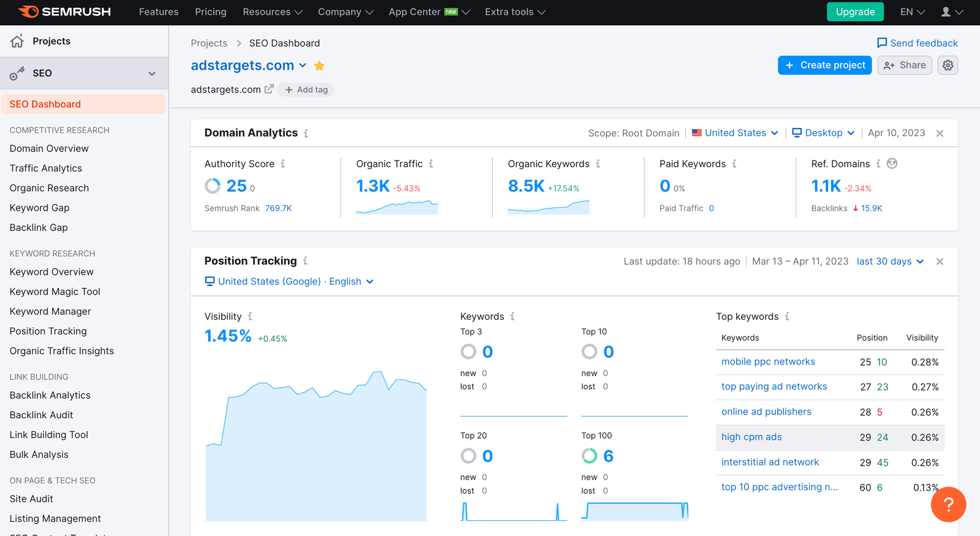The image size is (980, 536).
Task: Open the online ad publishers keyword
Action: pos(766,412)
